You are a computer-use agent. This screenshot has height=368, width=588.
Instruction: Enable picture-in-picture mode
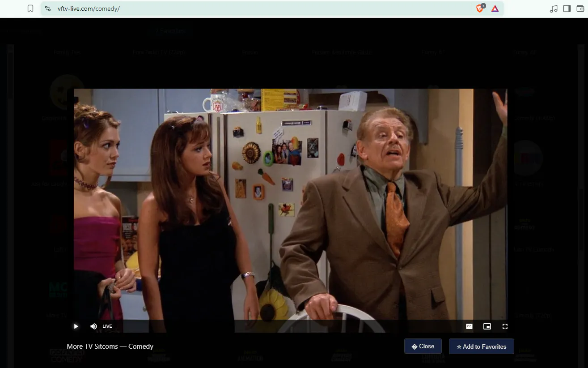487,326
